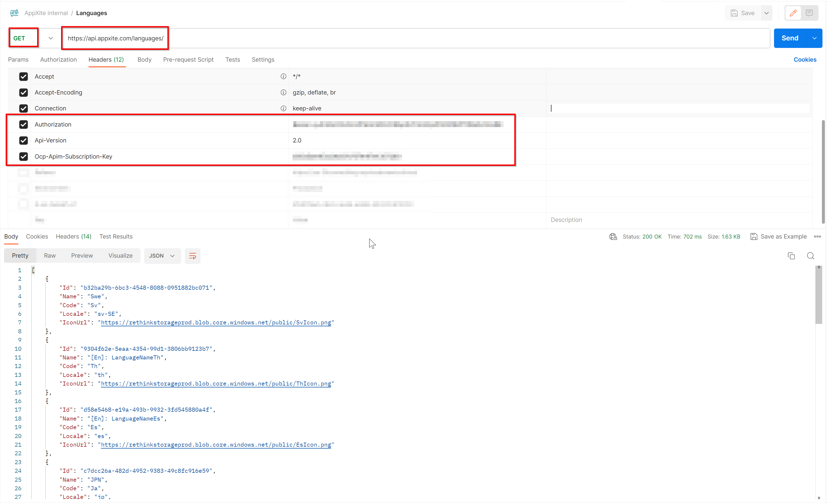Open the response search magnifier icon
The image size is (830, 504).
(811, 256)
